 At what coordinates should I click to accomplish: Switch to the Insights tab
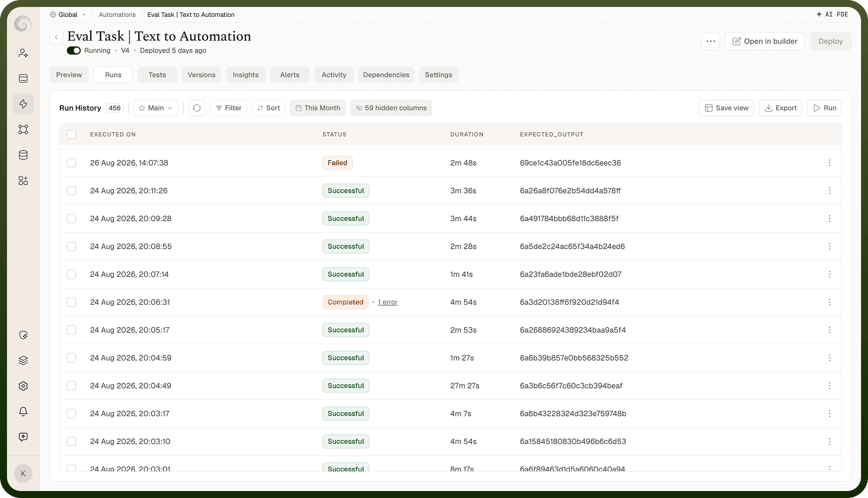[x=246, y=75]
